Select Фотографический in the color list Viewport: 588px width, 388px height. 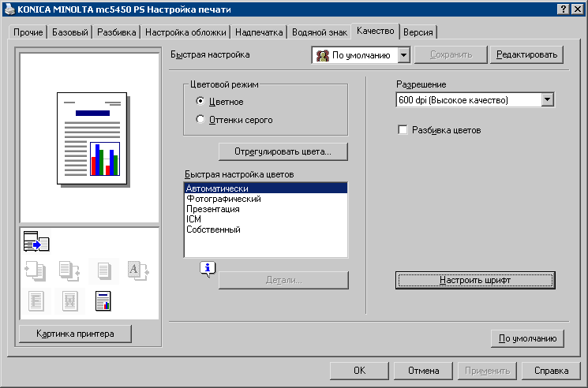[x=266, y=199]
